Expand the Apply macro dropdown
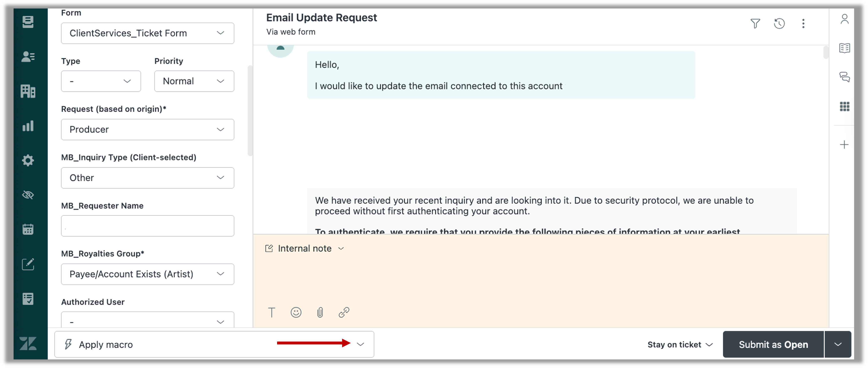Screen dimensions: 868x368 click(x=361, y=344)
